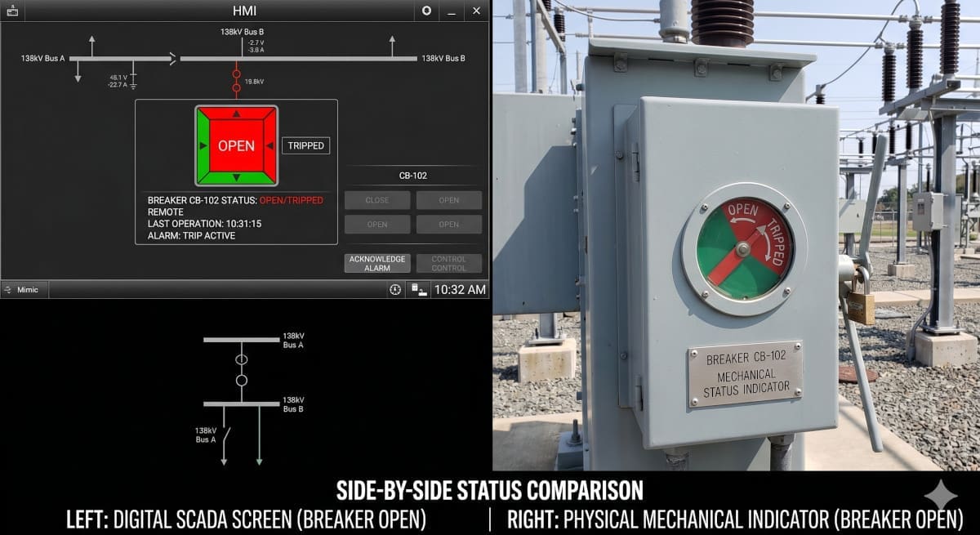The width and height of the screenshot is (980, 535).
Task: Select the two-circle breaker symbol in lower diagram
Action: tap(241, 369)
